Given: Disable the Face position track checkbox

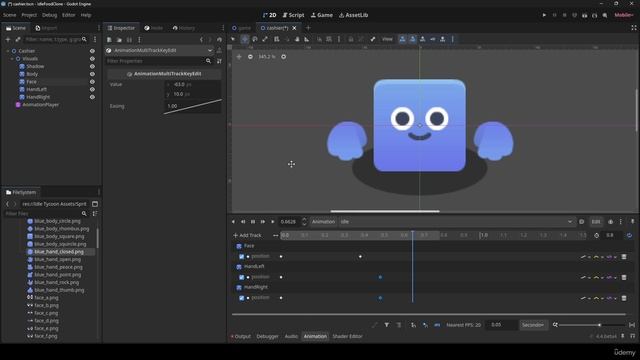Looking at the screenshot, I should (242, 257).
